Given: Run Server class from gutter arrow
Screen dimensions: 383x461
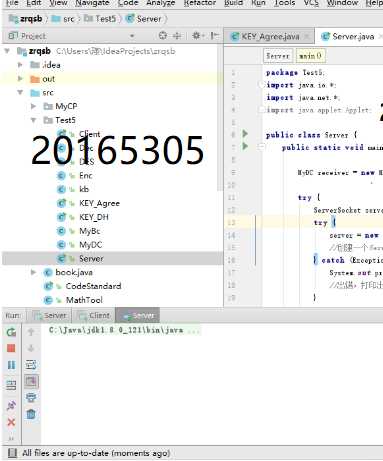Looking at the screenshot, I should pyautogui.click(x=245, y=134).
